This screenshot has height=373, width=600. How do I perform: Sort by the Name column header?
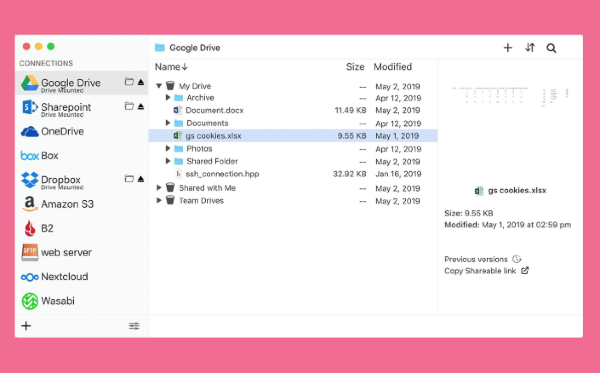point(171,67)
